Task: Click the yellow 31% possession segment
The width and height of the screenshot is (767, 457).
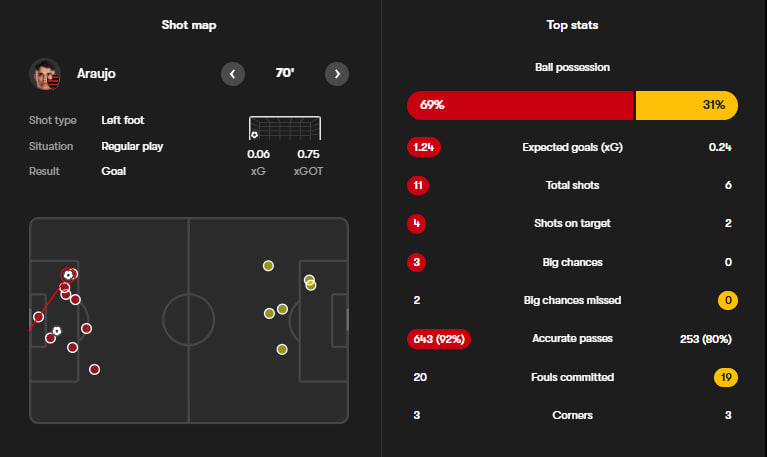Action: 687,105
